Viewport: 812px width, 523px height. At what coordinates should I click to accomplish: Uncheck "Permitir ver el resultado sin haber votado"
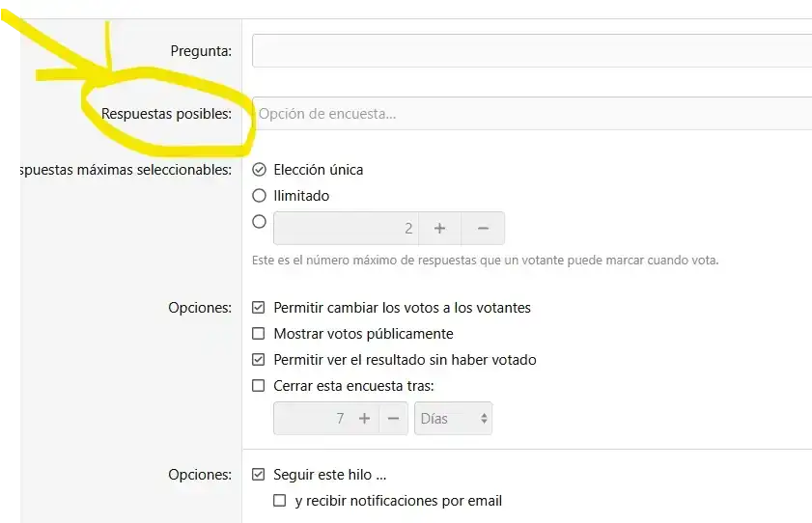(258, 360)
